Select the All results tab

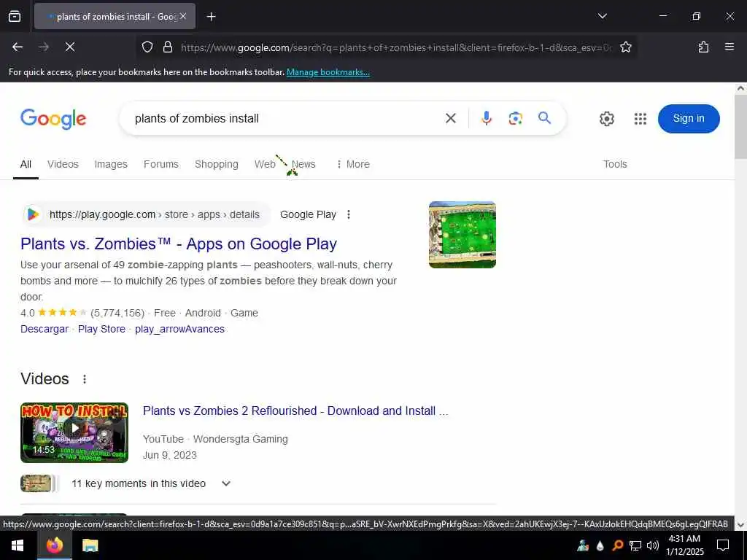26,164
